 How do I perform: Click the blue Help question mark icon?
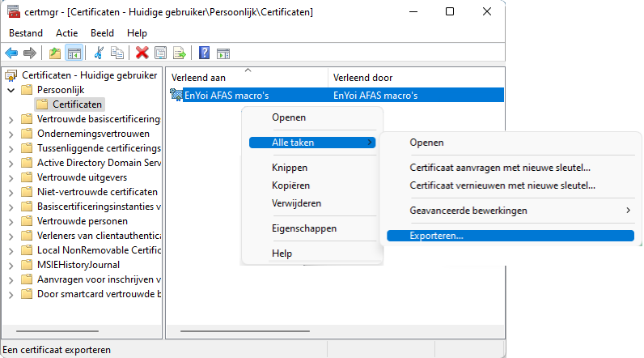(x=204, y=53)
